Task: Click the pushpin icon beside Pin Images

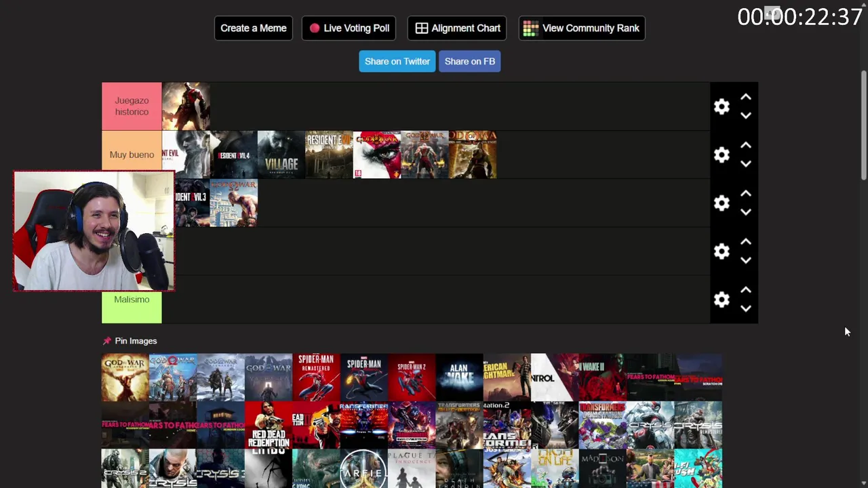Action: pos(106,341)
